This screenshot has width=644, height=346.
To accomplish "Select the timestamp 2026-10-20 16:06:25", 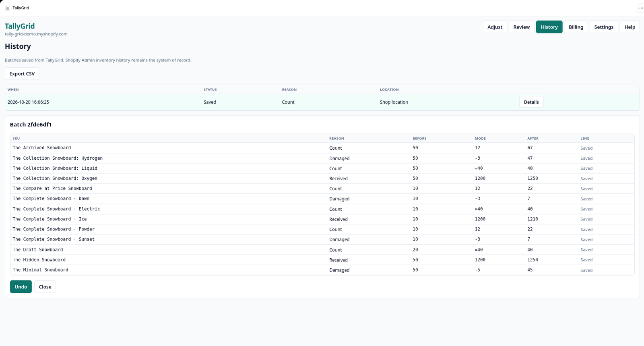I will pyautogui.click(x=28, y=102).
